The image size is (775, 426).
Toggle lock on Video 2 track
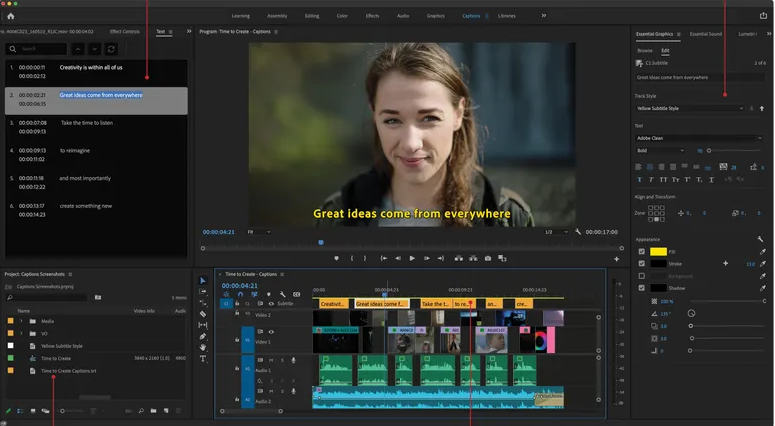point(237,314)
